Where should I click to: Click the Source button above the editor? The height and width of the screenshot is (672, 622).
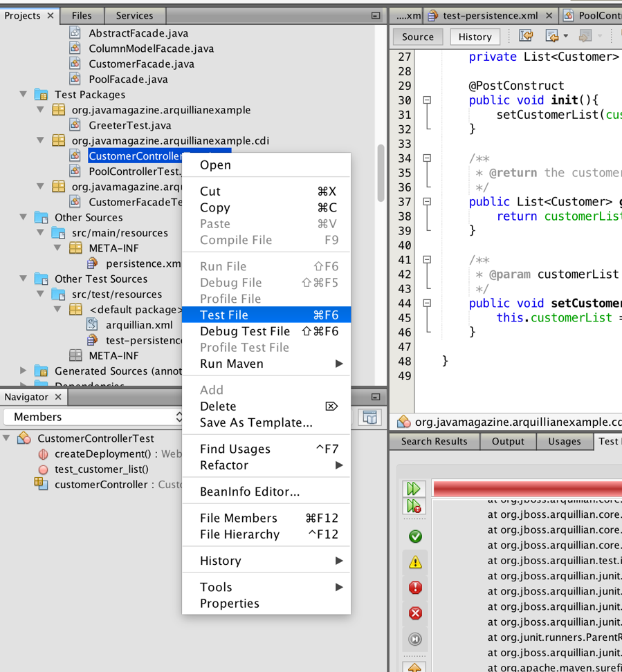point(417,36)
